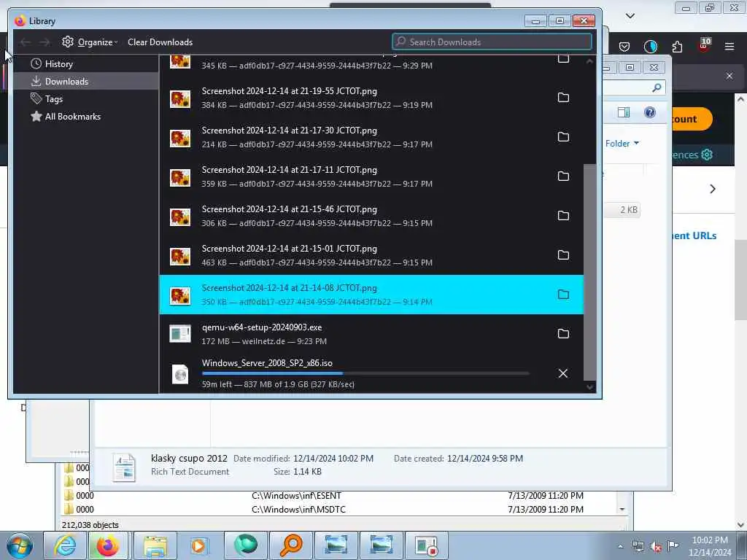Viewport: 747px width, 560px height.
Task: Click Date modified value 12/14/2024 10:02 PM
Action: click(333, 459)
